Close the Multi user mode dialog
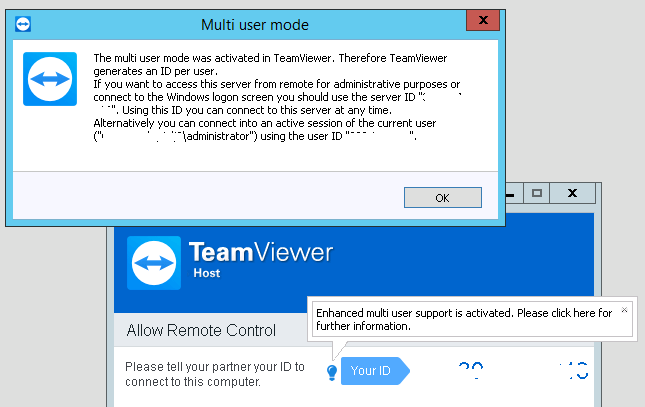This screenshot has height=407, width=645. (483, 20)
